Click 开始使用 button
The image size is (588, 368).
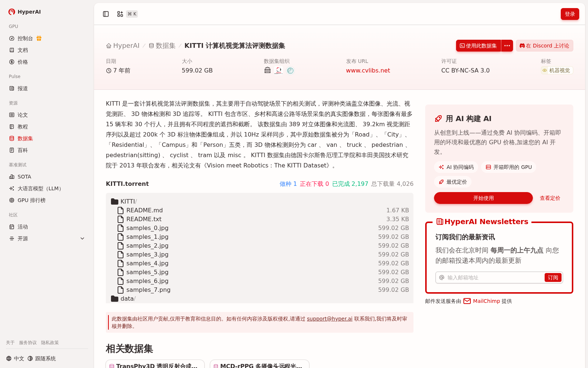[x=483, y=198]
